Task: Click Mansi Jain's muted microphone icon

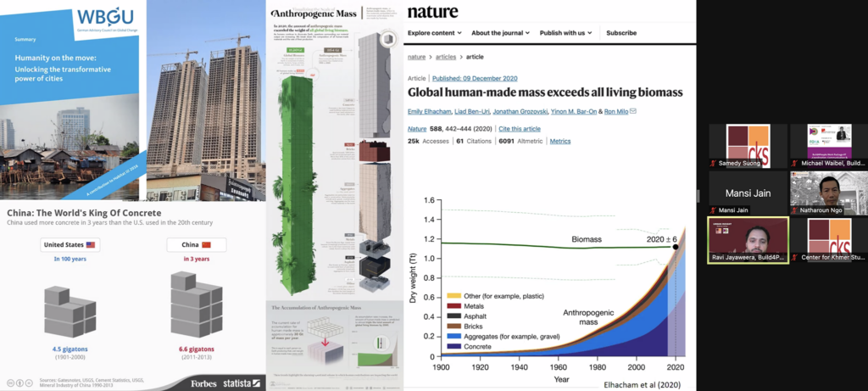Action: (x=714, y=210)
